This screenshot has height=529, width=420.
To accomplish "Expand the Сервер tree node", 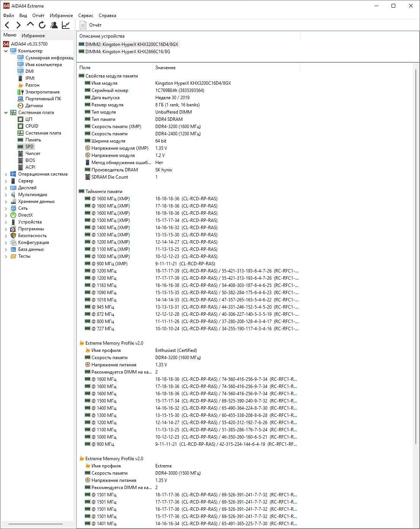I will coord(6,181).
